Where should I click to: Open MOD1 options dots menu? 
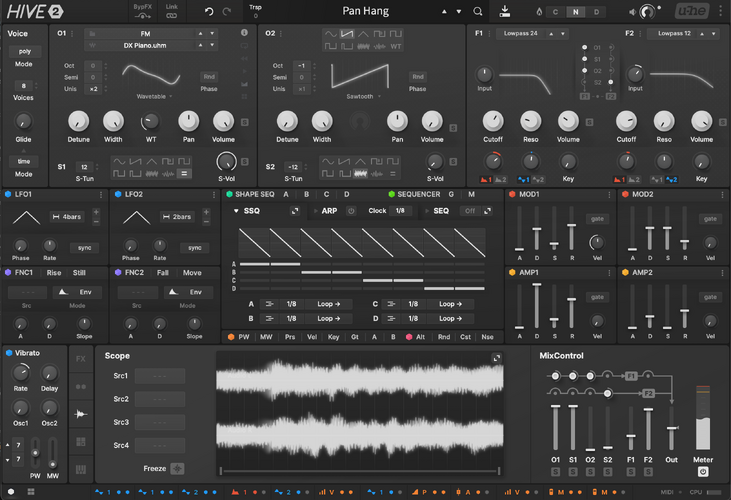(x=609, y=194)
